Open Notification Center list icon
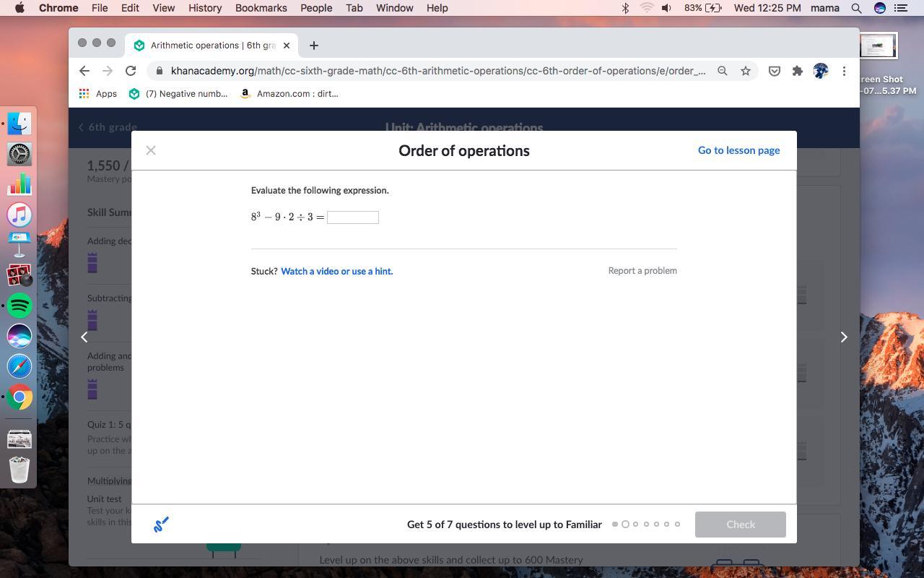 [901, 8]
